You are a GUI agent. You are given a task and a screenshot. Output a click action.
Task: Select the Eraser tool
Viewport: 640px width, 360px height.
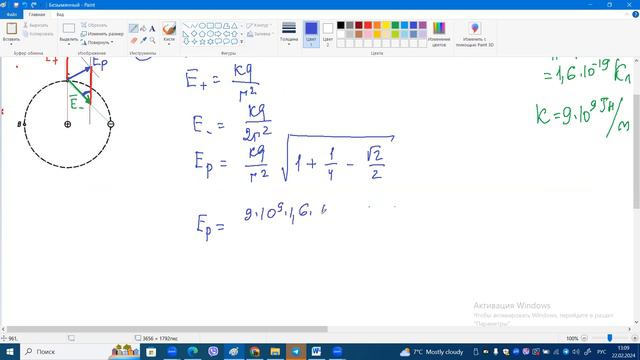(x=134, y=40)
